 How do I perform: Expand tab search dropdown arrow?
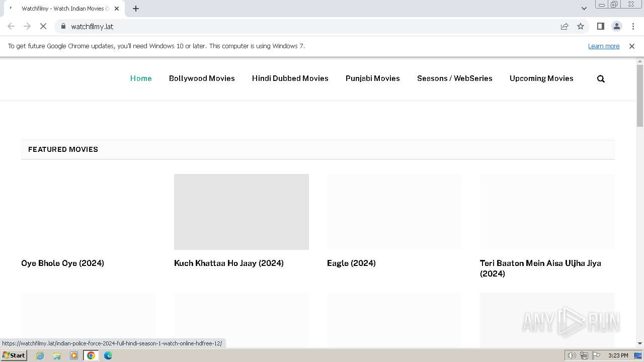click(x=584, y=9)
